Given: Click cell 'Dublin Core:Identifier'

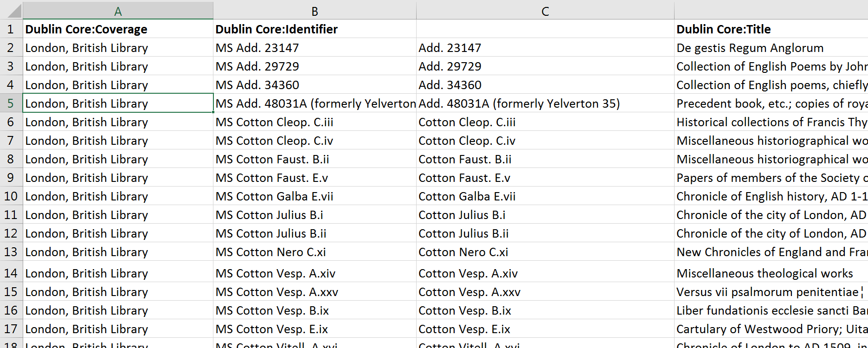Looking at the screenshot, I should tap(315, 29).
